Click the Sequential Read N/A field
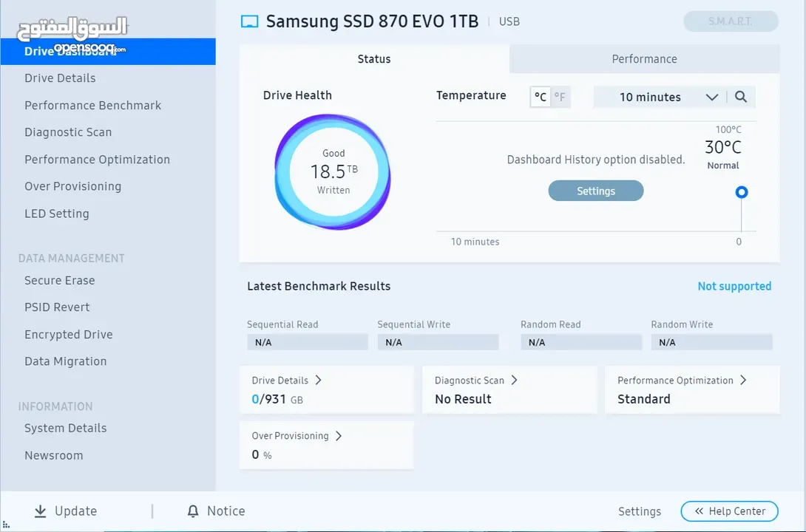This screenshot has height=532, width=806. (x=308, y=342)
